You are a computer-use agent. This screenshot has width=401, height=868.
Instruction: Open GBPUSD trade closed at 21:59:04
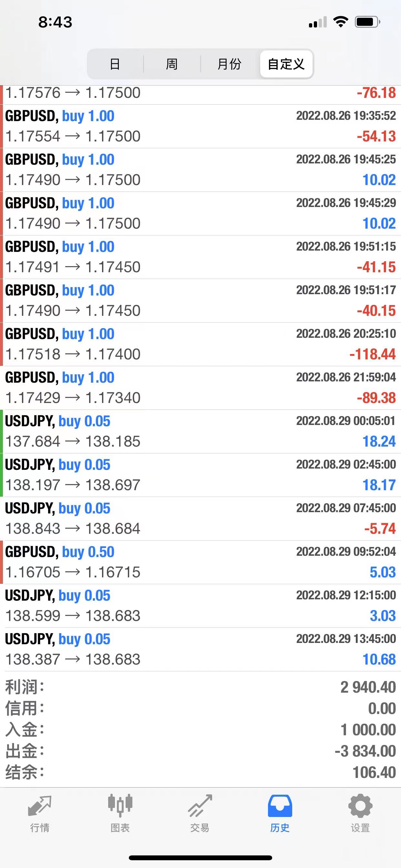[200, 387]
